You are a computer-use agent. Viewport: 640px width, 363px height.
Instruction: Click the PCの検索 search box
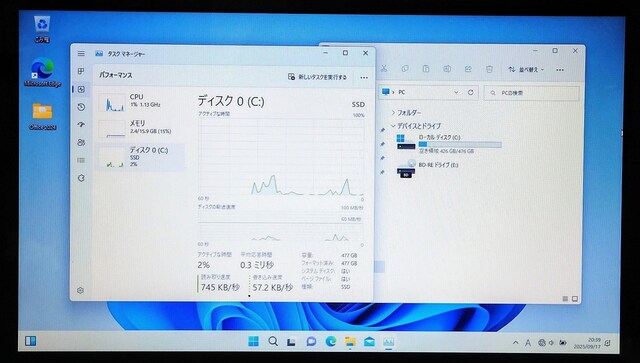click(x=531, y=93)
